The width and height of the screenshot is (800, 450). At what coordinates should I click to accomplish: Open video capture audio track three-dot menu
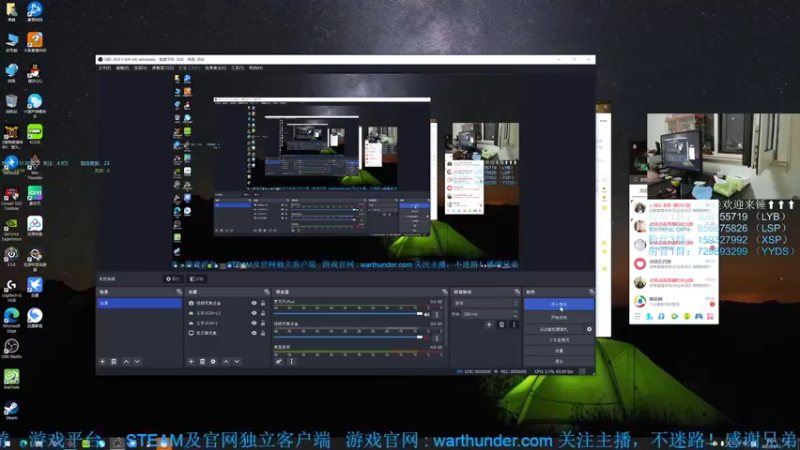pyautogui.click(x=437, y=337)
